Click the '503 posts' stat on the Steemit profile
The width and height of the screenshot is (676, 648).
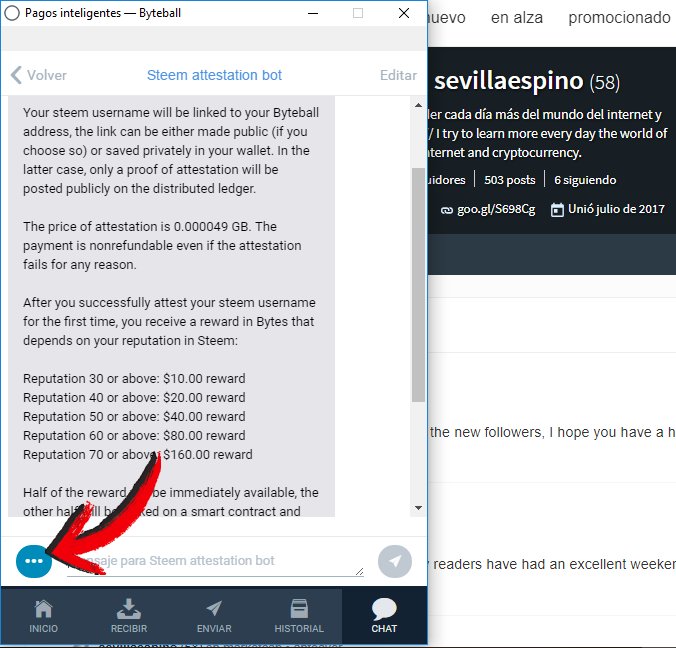point(510,180)
